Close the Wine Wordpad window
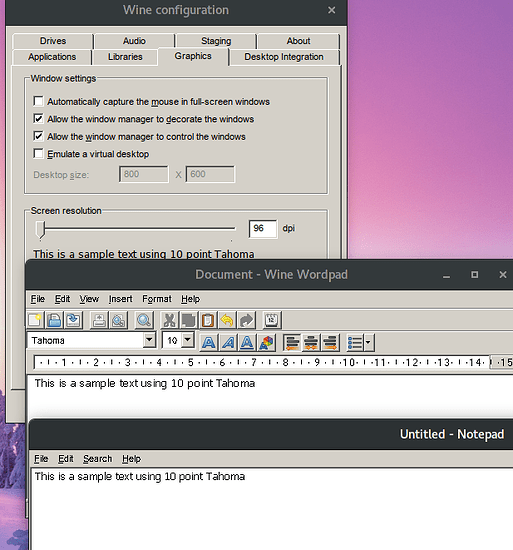The image size is (513, 550). tap(502, 275)
